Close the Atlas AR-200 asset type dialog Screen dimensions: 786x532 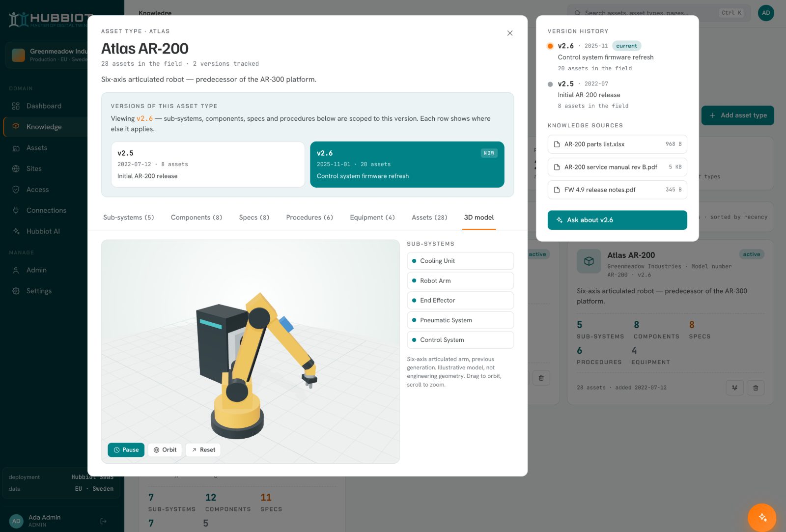[509, 33]
